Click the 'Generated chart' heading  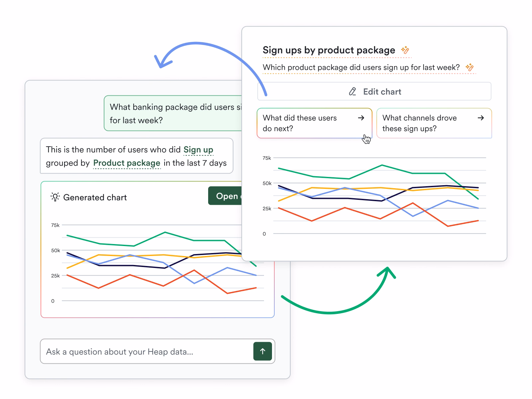(95, 198)
